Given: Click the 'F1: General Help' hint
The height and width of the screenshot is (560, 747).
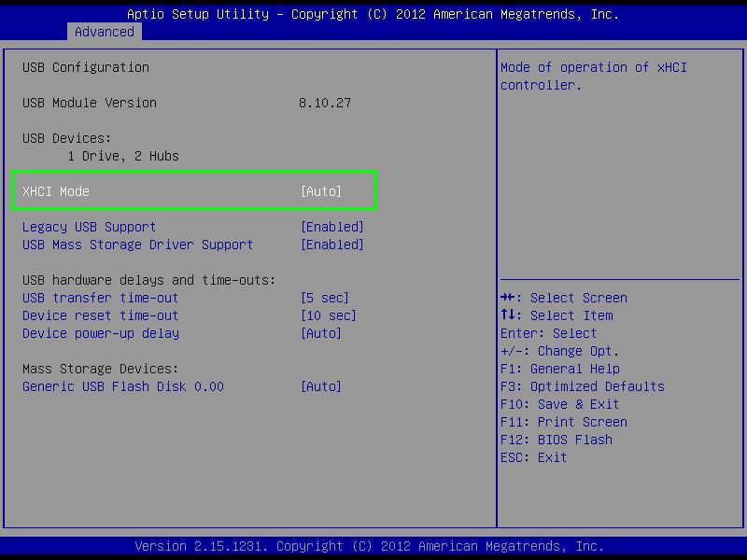Looking at the screenshot, I should tap(560, 369).
